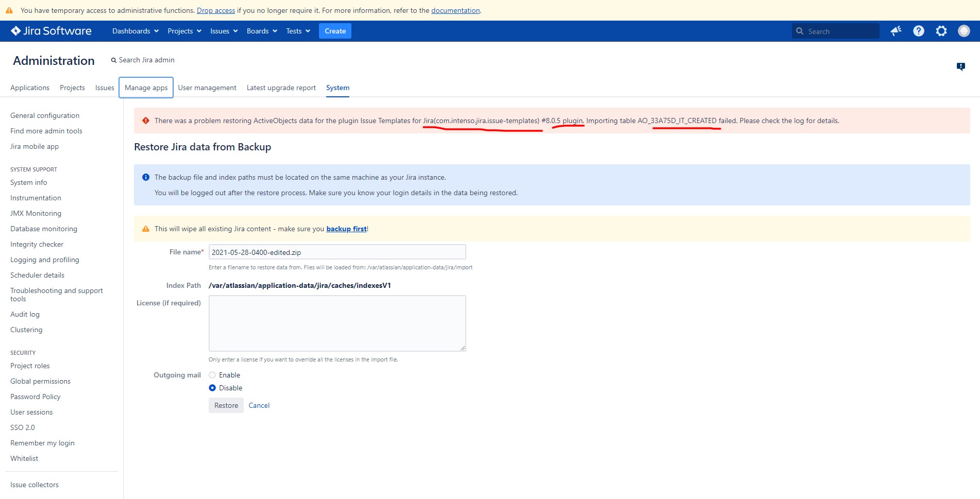Click the Search Jira admin field
Image resolution: width=980 pixels, height=499 pixels.
[x=143, y=60]
